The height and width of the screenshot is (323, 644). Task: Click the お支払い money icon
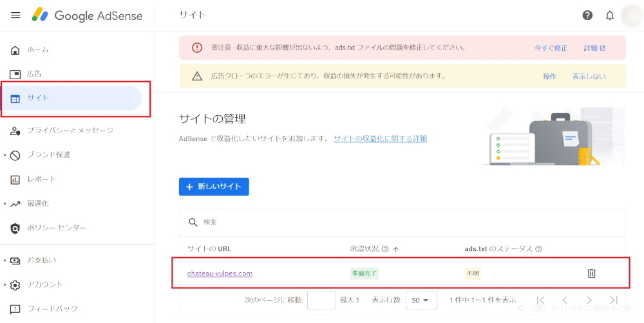(x=15, y=260)
